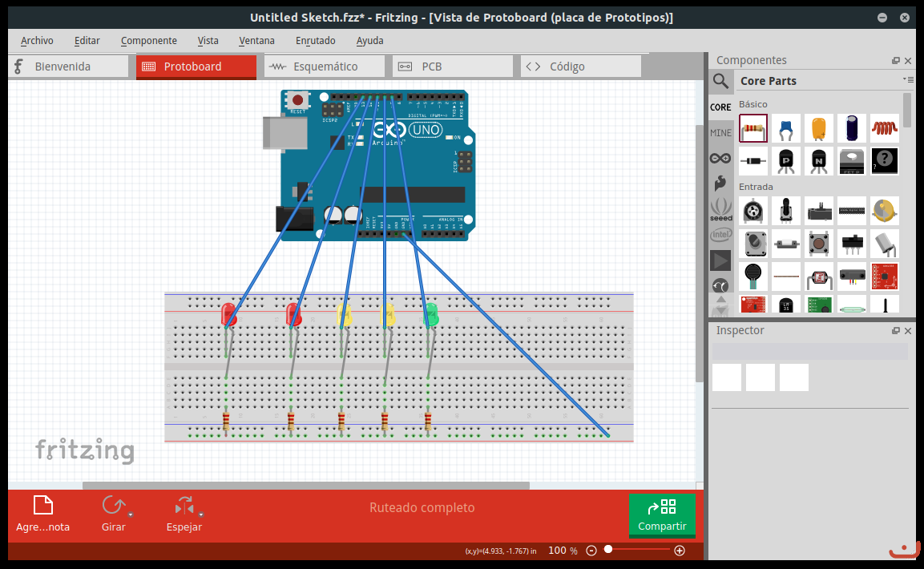The image size is (924, 569).
Task: Click the zoom out minus button
Action: coord(591,551)
